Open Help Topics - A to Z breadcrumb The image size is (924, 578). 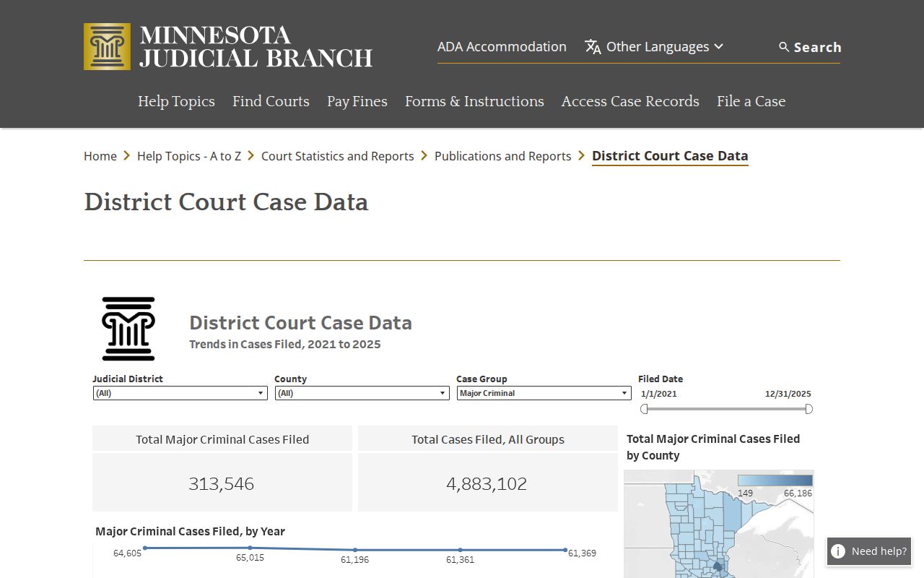pos(189,156)
